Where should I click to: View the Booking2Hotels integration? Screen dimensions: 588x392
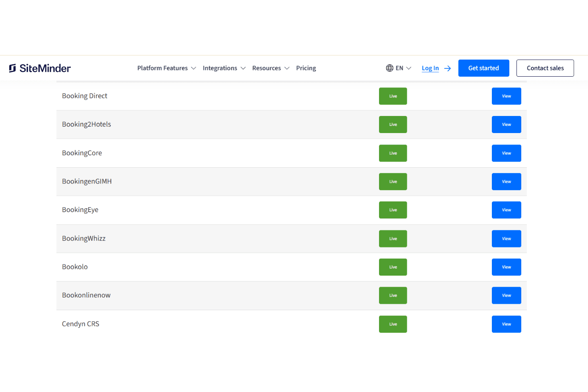pyautogui.click(x=506, y=125)
